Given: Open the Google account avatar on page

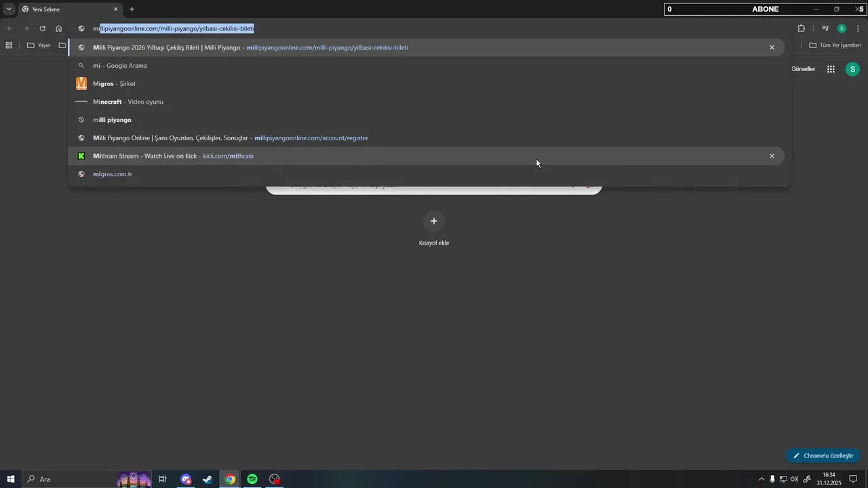Looking at the screenshot, I should click(852, 69).
